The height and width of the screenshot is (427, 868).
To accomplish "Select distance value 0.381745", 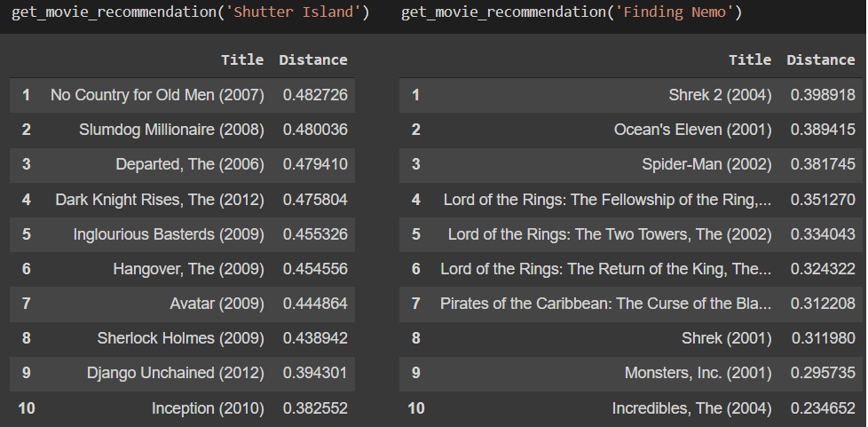I will (x=823, y=164).
